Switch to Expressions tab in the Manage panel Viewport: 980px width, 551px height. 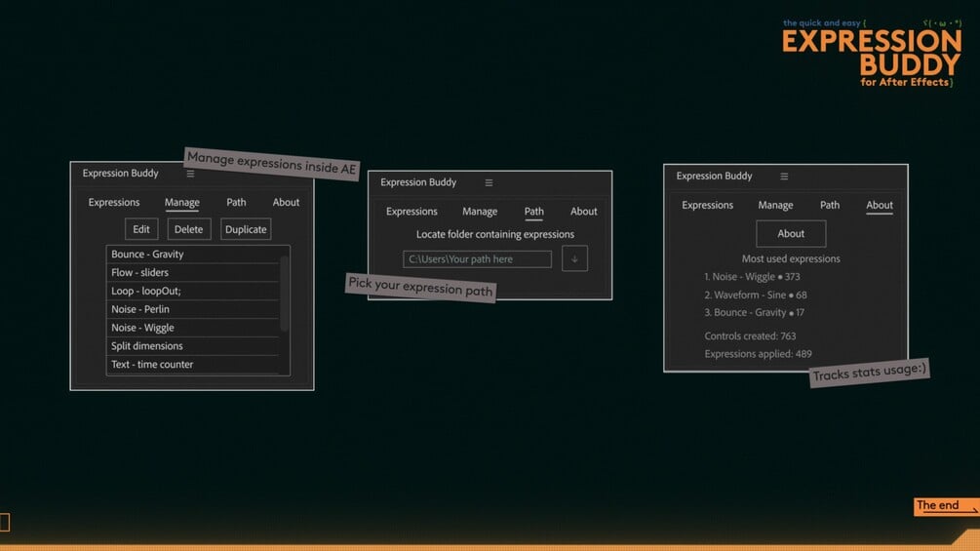pyautogui.click(x=114, y=203)
